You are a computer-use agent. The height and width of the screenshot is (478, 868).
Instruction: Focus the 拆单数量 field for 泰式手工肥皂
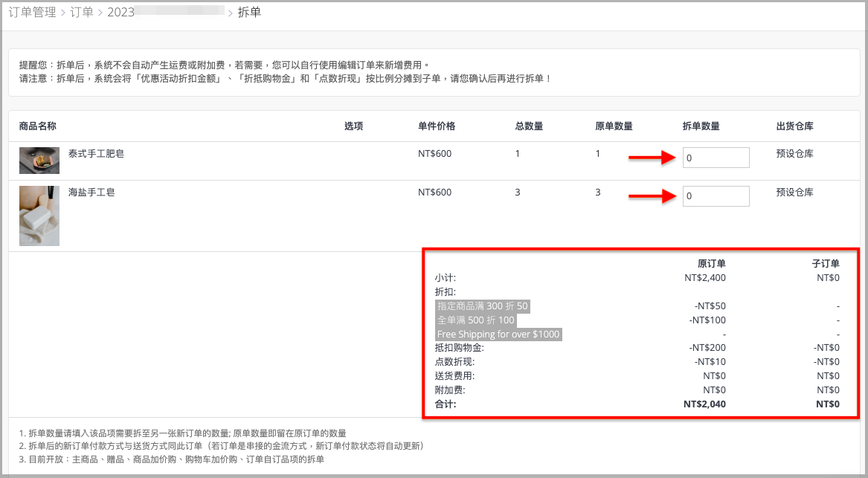click(x=716, y=158)
